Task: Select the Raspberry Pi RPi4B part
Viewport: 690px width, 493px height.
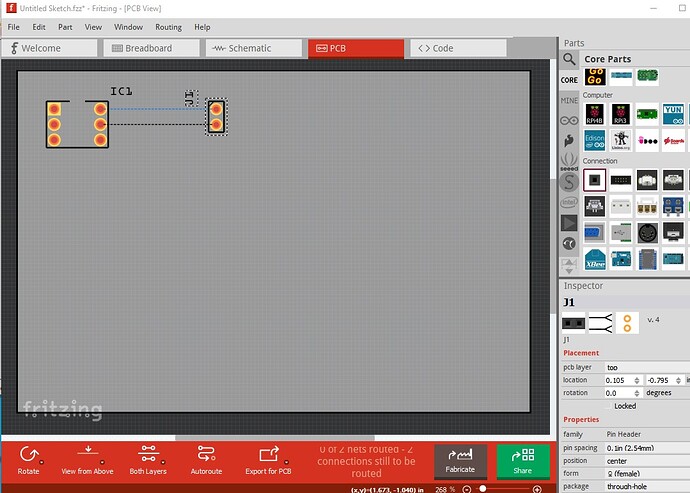Action: (x=595, y=114)
